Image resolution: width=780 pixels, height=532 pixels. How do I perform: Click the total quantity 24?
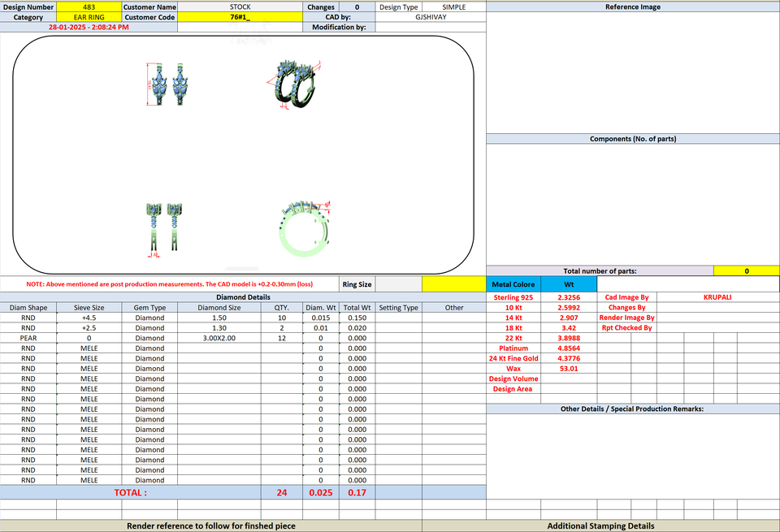pos(282,493)
